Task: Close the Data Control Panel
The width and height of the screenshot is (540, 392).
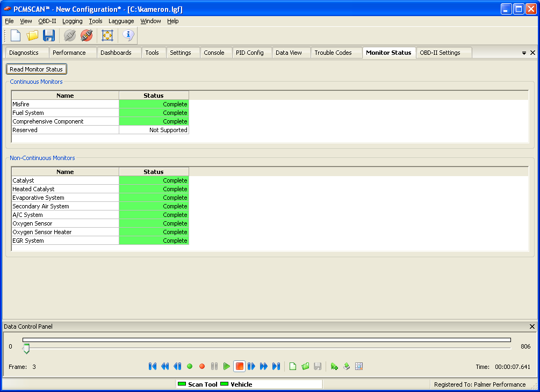Action: [532, 326]
